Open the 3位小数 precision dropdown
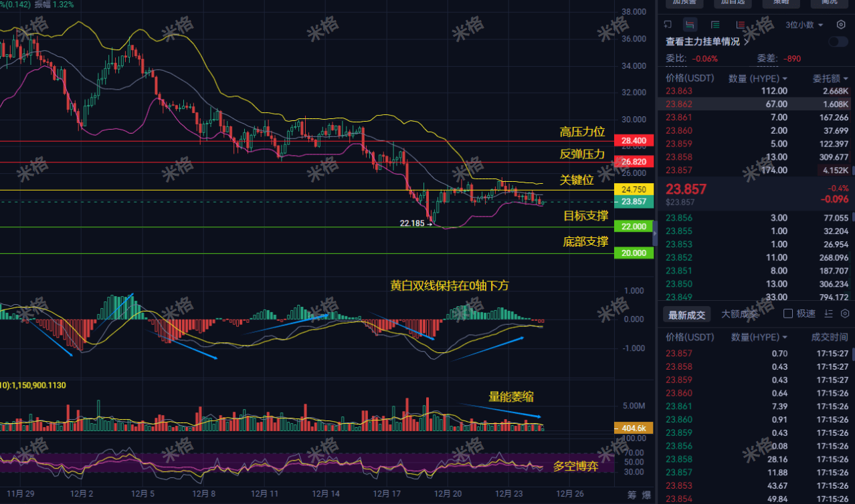This screenshot has height=504, width=855. click(805, 25)
